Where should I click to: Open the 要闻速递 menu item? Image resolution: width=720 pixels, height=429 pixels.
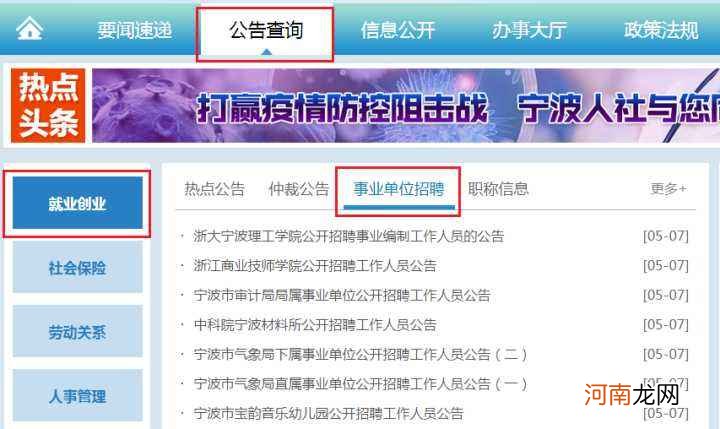(135, 30)
